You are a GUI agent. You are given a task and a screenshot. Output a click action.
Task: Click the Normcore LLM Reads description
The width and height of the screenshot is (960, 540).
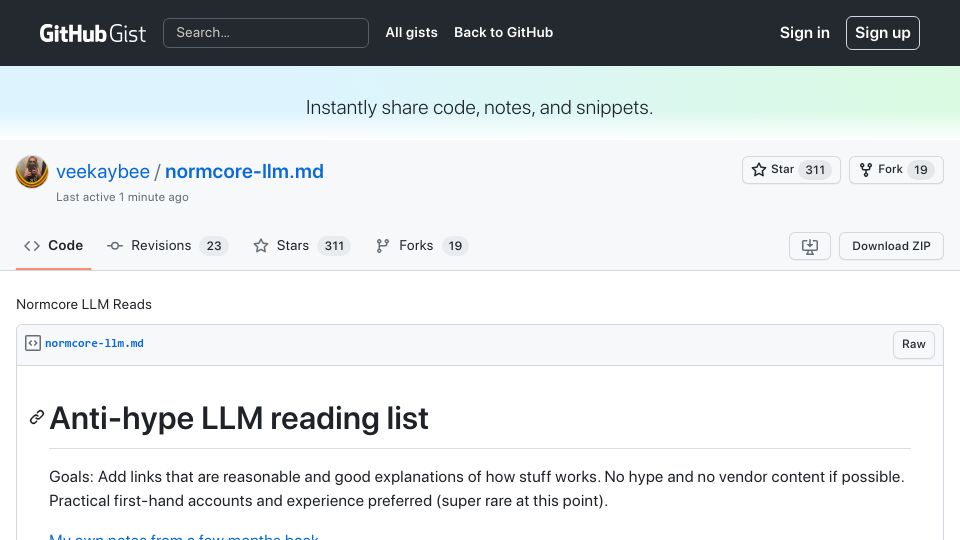(x=84, y=304)
